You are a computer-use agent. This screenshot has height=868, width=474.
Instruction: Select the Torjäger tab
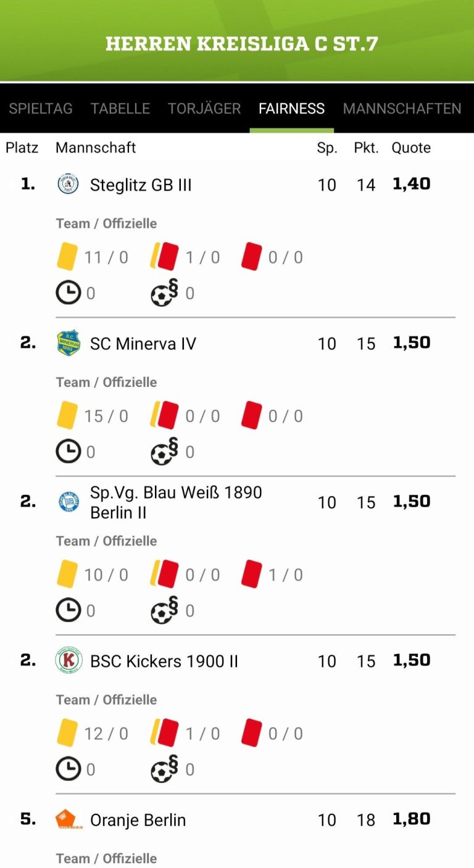tap(204, 109)
